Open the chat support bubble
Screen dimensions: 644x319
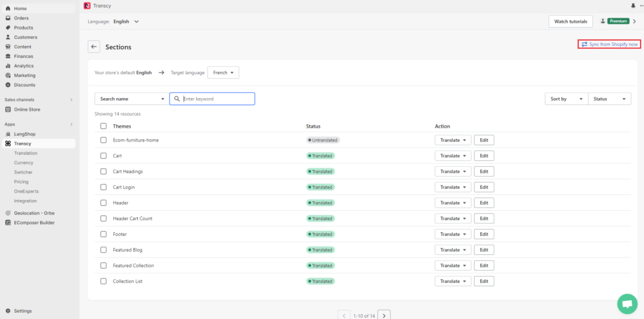click(627, 304)
